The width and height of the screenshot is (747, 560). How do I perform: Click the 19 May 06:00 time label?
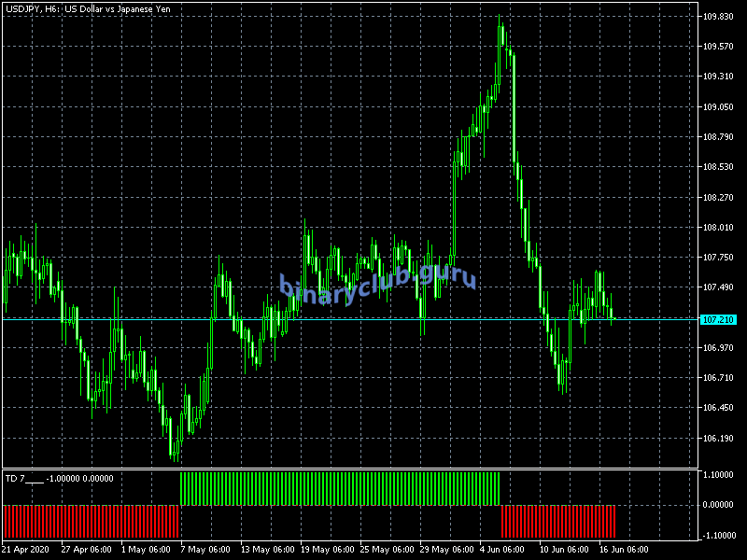click(x=326, y=549)
